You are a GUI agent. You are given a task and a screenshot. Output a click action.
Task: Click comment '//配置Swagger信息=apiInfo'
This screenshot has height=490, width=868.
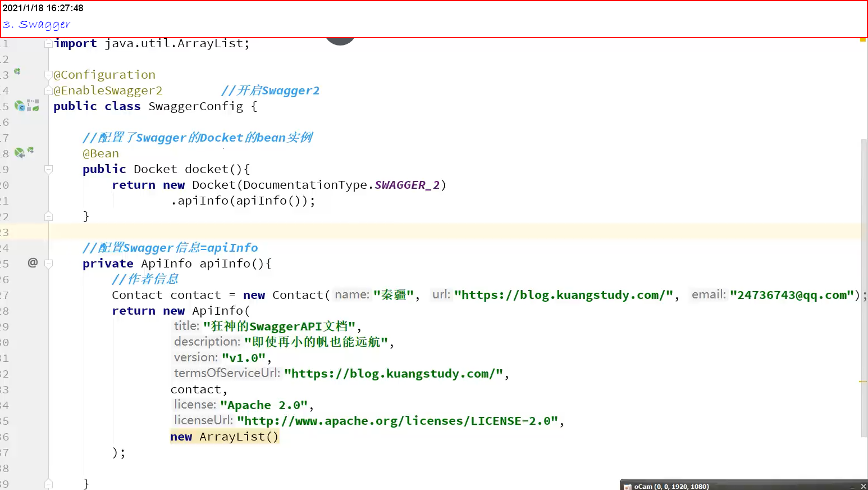[170, 248]
